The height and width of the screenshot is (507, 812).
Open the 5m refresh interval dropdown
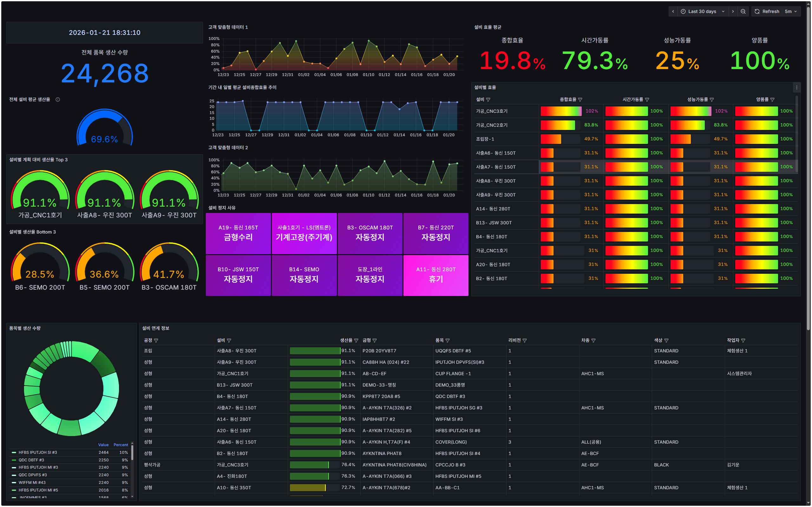pos(790,11)
